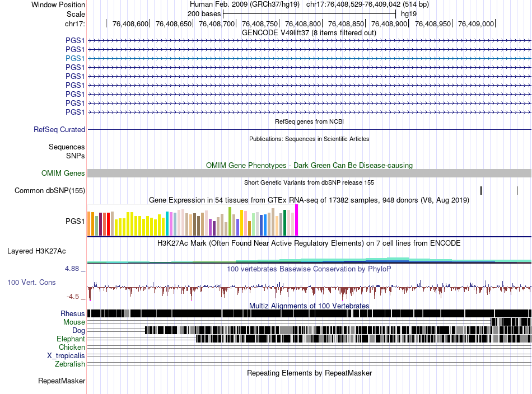Open 100 vertebrates Basewise Conservation title
The image size is (532, 394).
pyautogui.click(x=309, y=269)
